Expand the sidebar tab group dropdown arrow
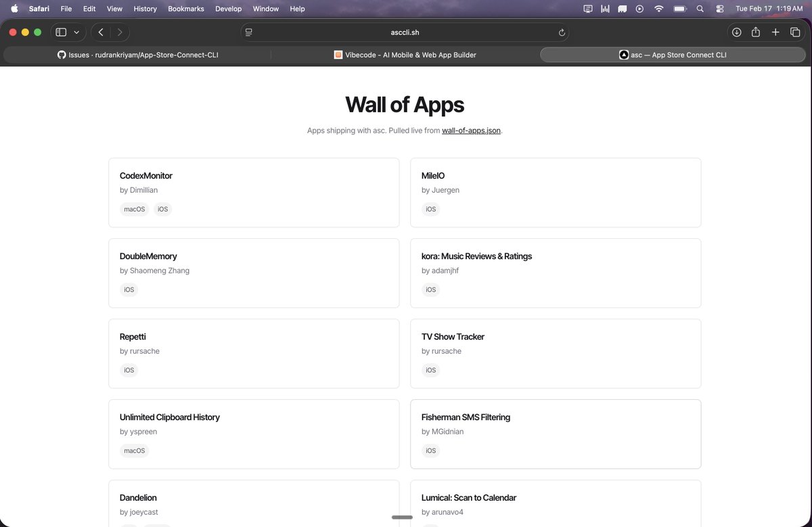This screenshot has height=527, width=812. (x=76, y=32)
